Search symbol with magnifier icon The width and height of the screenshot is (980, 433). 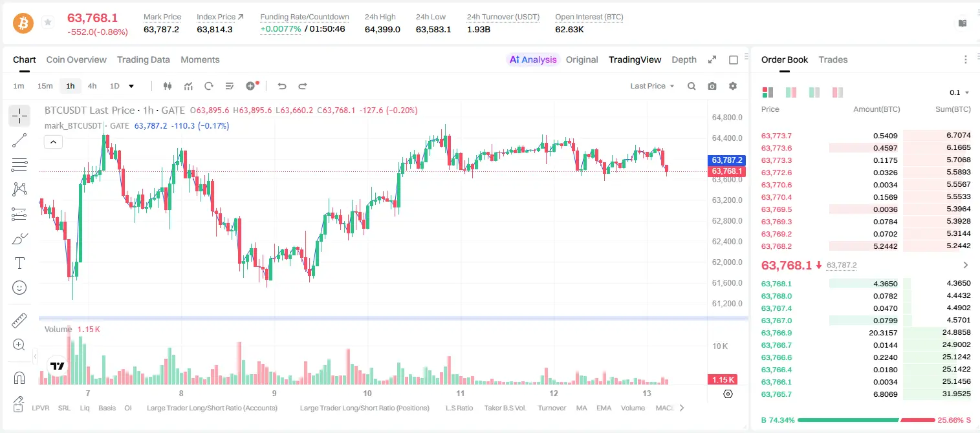pos(691,86)
